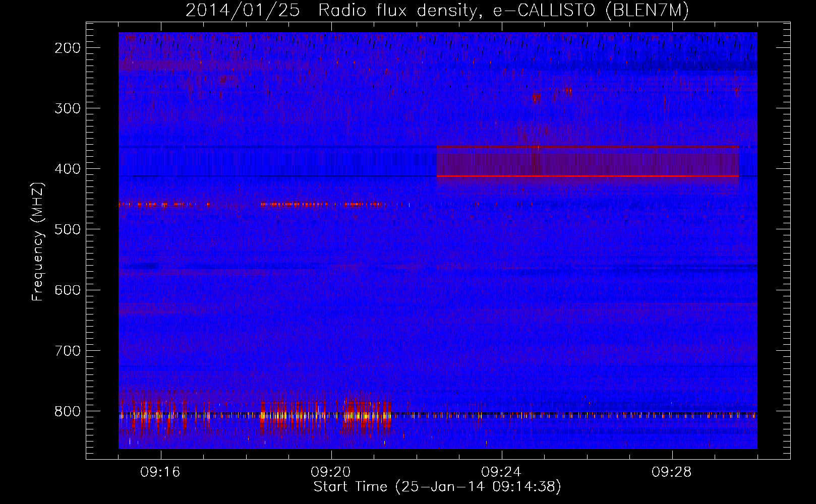
Task: Click the 700 frequency tick label
Action: coord(68,350)
